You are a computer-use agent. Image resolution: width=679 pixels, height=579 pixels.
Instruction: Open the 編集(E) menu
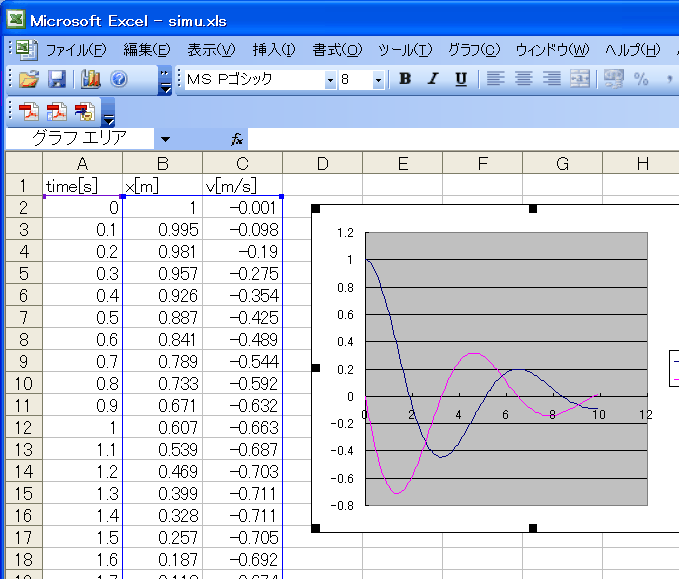147,50
